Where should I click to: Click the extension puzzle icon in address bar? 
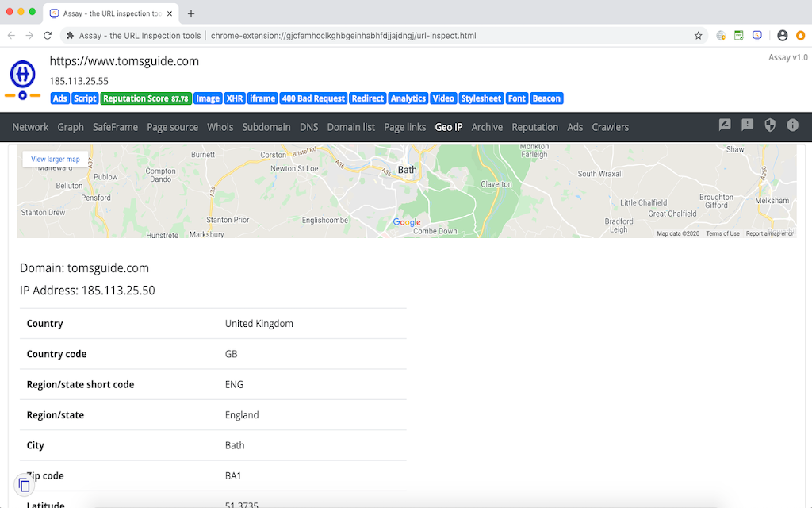(70, 35)
